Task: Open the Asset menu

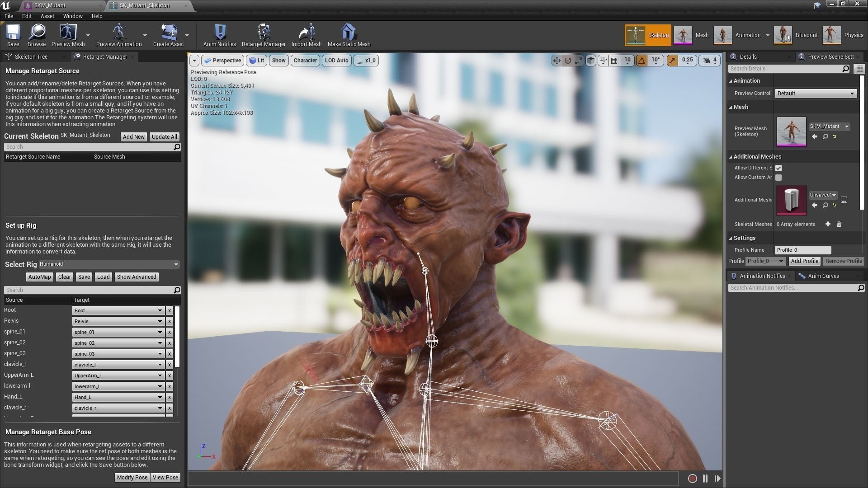Action: (x=47, y=16)
